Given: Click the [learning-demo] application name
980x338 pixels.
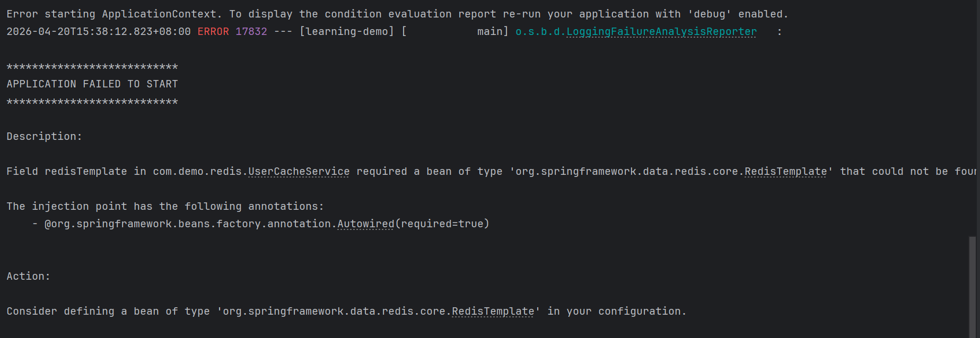Looking at the screenshot, I should click(347, 32).
